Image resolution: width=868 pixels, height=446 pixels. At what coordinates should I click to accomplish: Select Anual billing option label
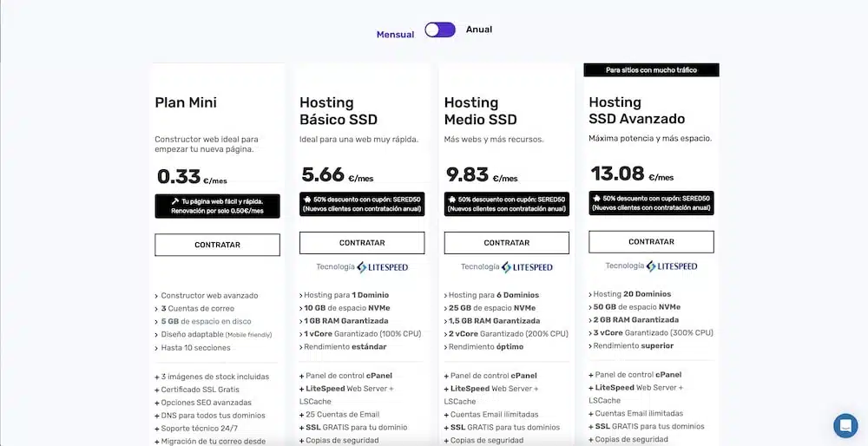point(479,30)
